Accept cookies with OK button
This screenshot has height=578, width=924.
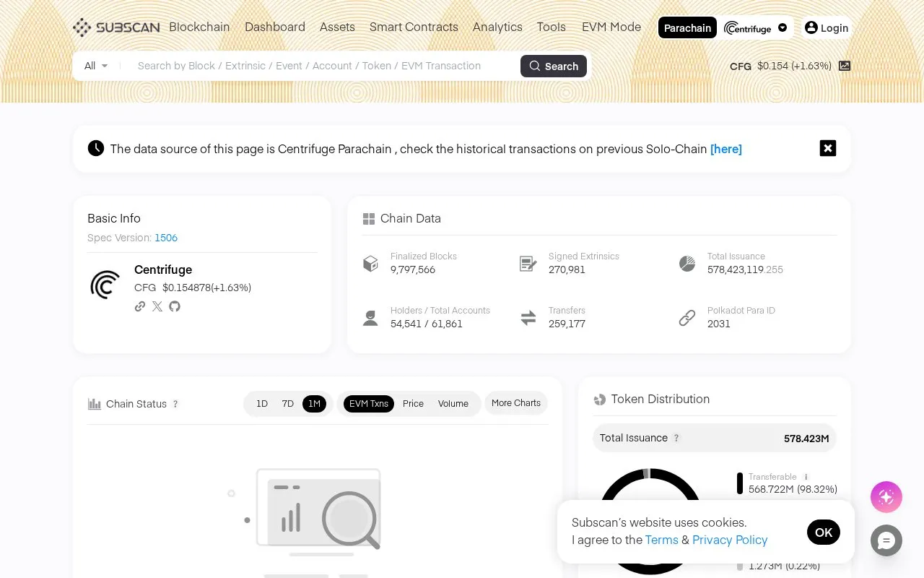point(824,532)
